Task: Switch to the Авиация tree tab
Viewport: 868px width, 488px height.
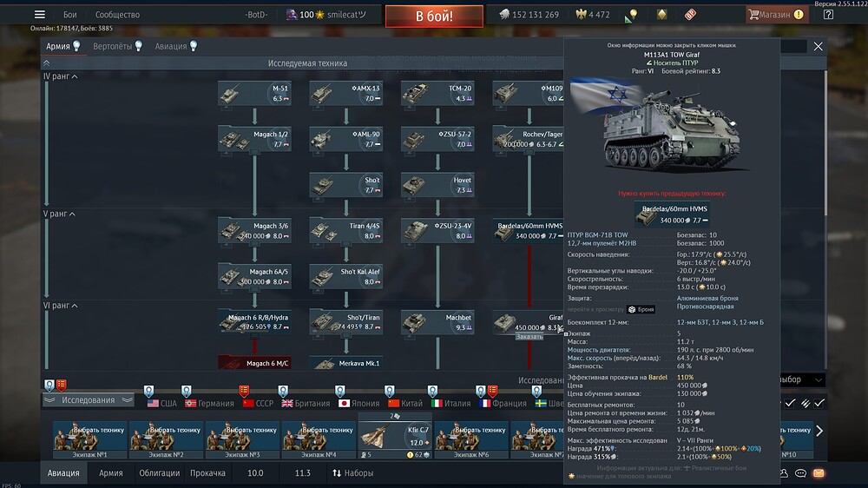Action: (x=176, y=46)
